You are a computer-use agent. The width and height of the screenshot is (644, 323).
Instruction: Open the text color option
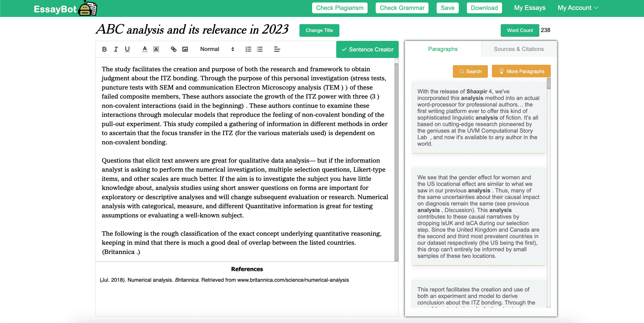pos(145,49)
